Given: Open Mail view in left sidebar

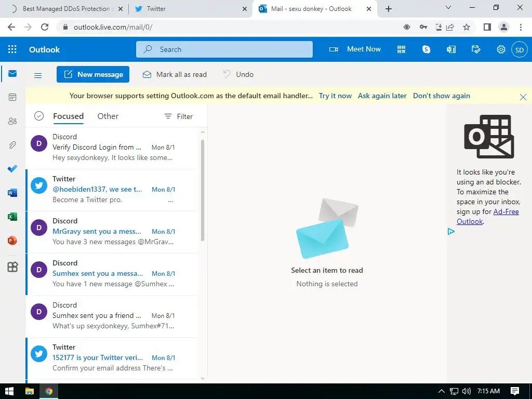Looking at the screenshot, I should pyautogui.click(x=12, y=74).
